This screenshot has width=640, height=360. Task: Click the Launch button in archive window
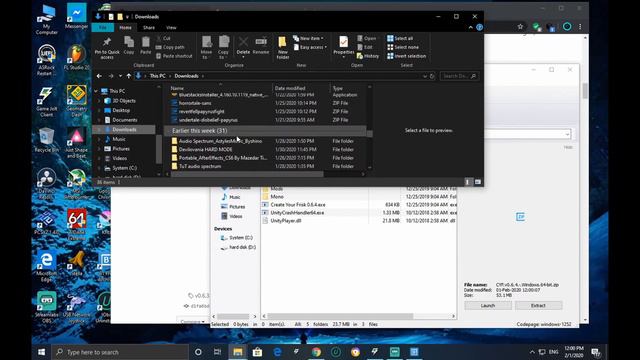click(488, 305)
